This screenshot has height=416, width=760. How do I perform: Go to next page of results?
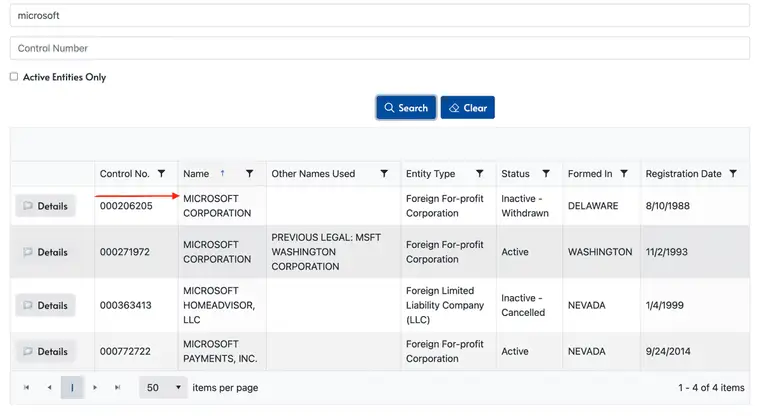pos(95,387)
